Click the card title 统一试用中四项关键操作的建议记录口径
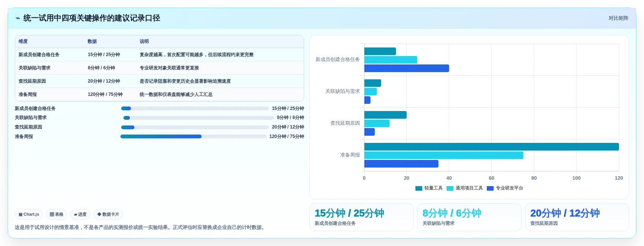644x246 pixels. tap(92, 18)
